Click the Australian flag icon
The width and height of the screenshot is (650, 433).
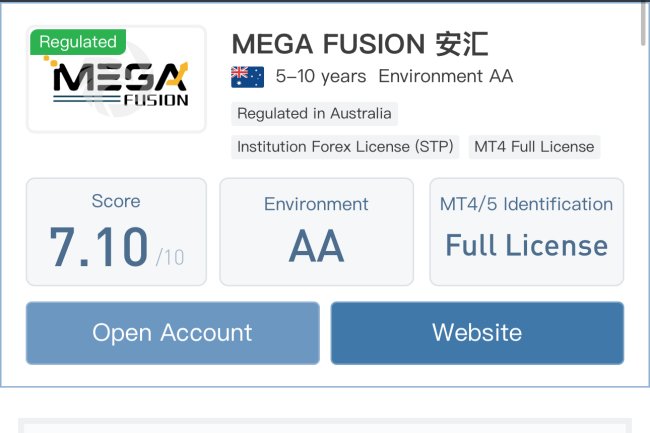(x=247, y=76)
